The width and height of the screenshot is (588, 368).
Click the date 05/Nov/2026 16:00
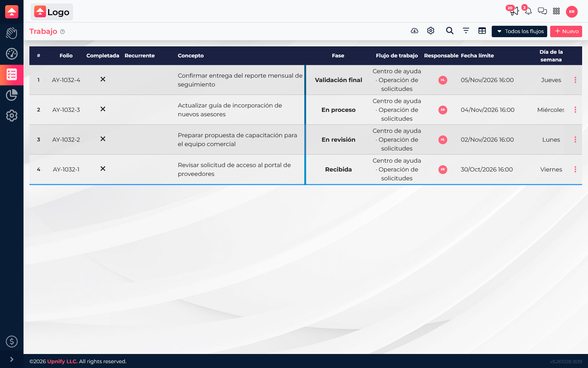pos(487,80)
